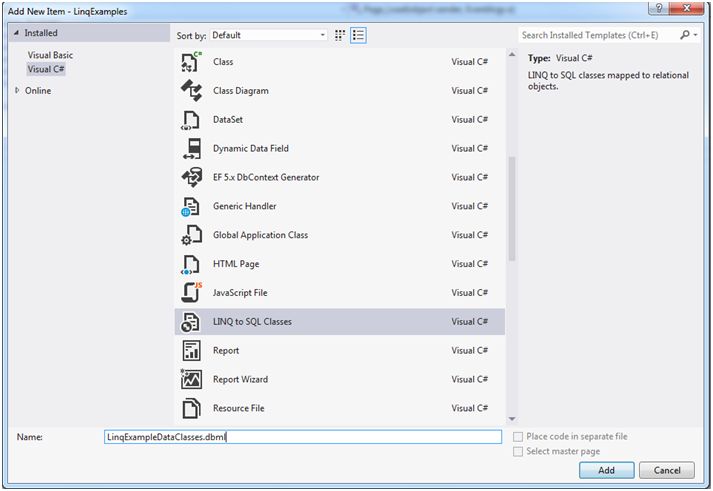This screenshot has height=491, width=713.
Task: Open search options dropdown arrow
Action: pos(695,35)
